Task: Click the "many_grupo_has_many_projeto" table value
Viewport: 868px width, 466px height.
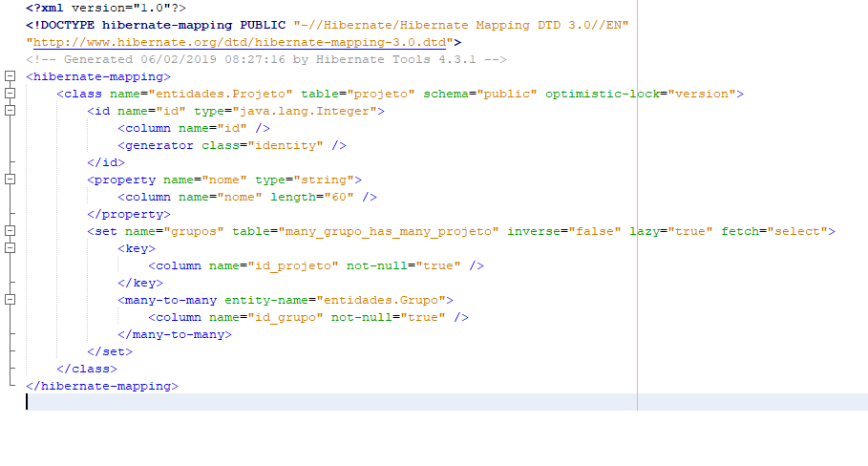Action: 388,231
